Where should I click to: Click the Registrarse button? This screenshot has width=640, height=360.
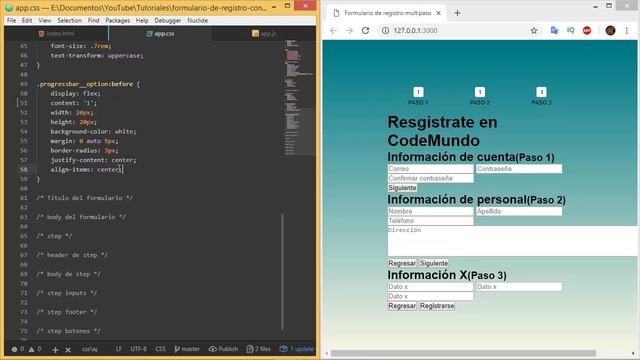437,306
